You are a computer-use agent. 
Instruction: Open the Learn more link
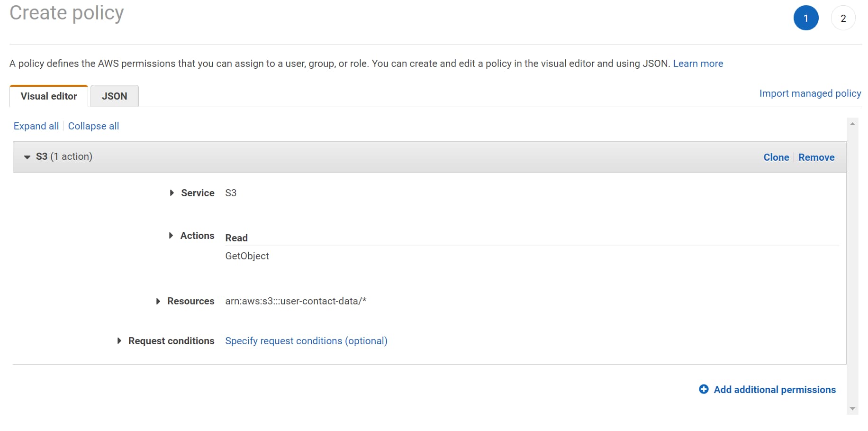click(x=698, y=64)
